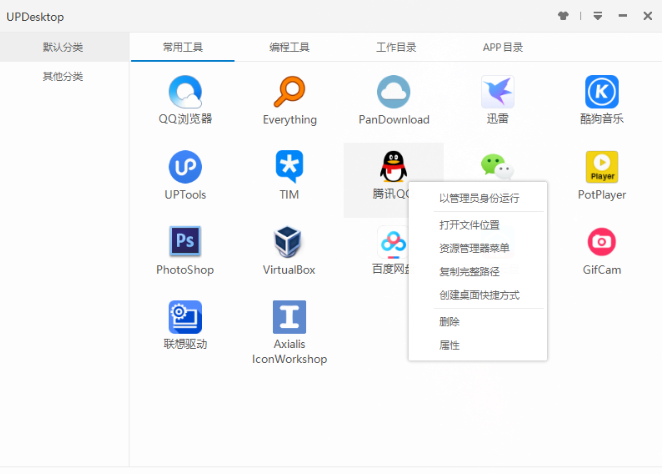Switch to the 常用工具 tab
Screen dimensions: 662x474
tap(183, 47)
